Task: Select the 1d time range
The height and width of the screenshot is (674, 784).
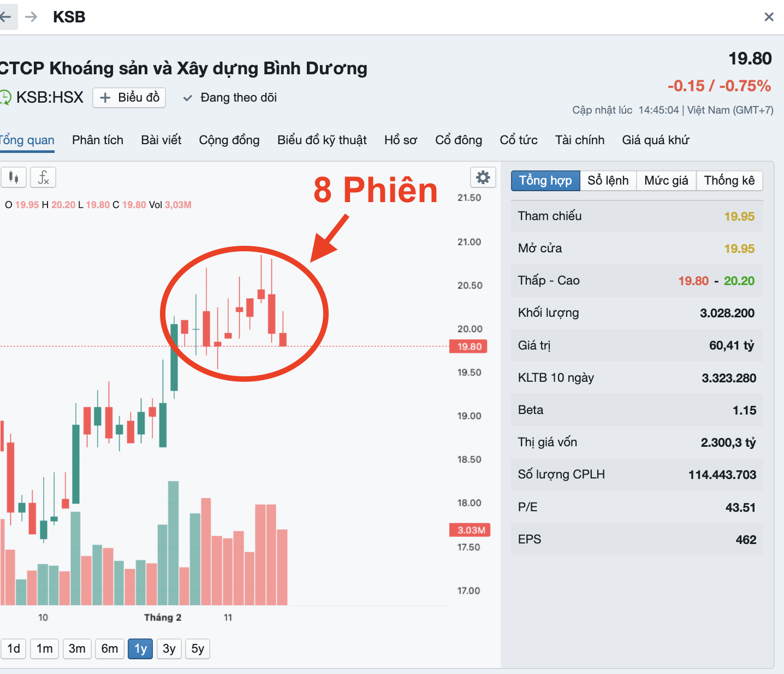Action: 14,649
